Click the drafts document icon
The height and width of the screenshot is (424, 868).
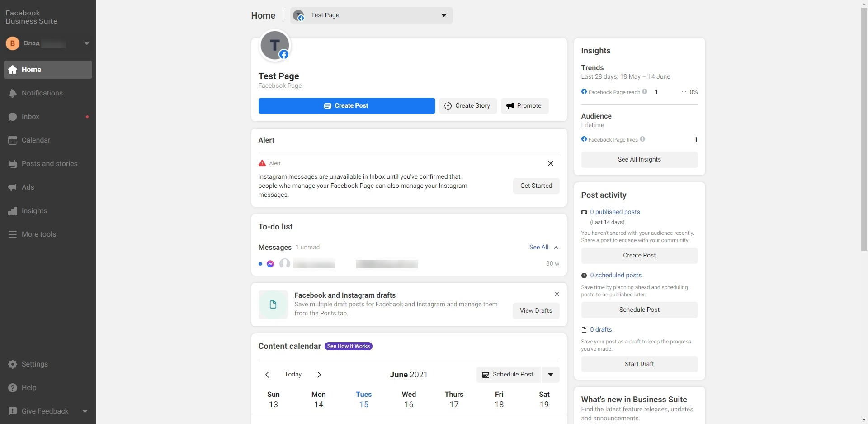(x=273, y=305)
